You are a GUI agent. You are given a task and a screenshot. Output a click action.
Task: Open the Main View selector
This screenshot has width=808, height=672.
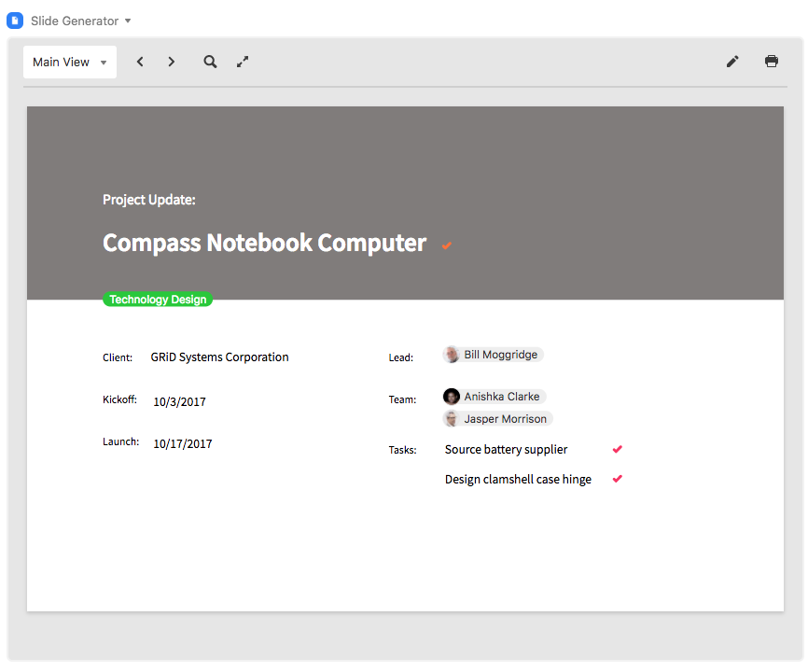coord(70,62)
